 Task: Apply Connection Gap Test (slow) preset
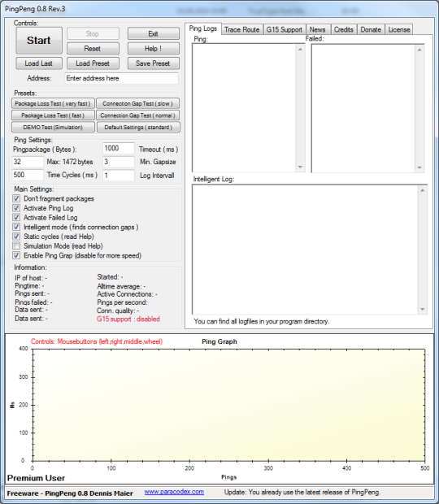click(x=138, y=103)
